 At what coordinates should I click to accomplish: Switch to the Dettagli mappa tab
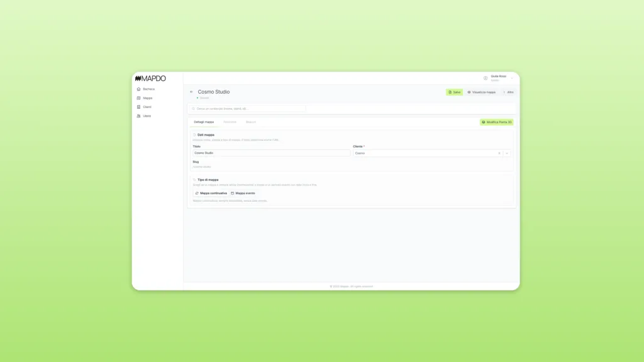click(x=204, y=122)
